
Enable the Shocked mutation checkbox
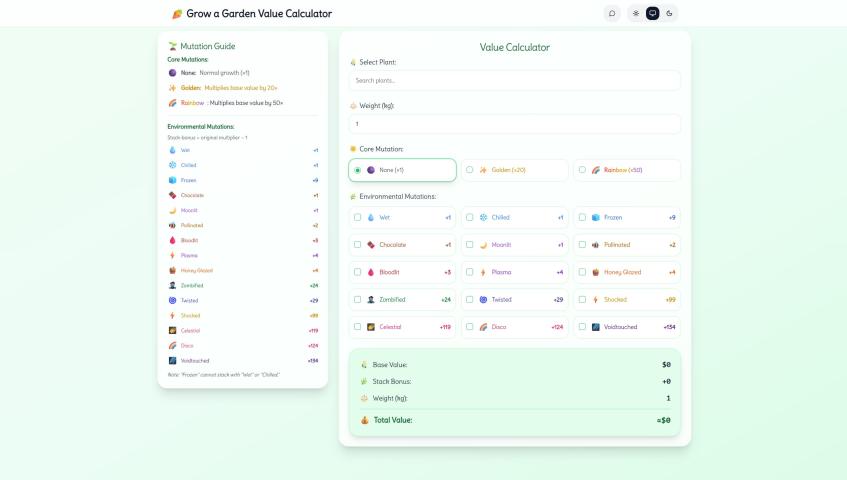(x=582, y=299)
